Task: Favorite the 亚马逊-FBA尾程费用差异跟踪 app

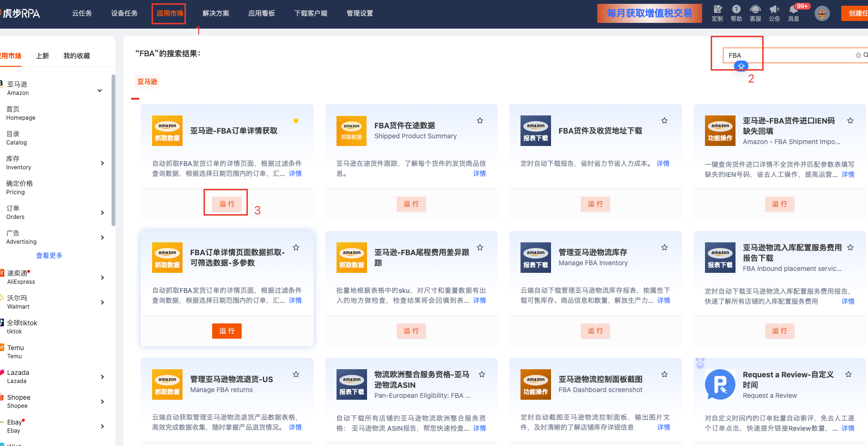Action: click(x=480, y=248)
